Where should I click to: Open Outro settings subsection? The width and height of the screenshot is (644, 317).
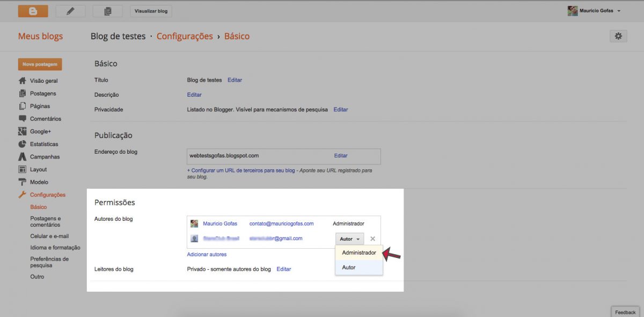[37, 277]
